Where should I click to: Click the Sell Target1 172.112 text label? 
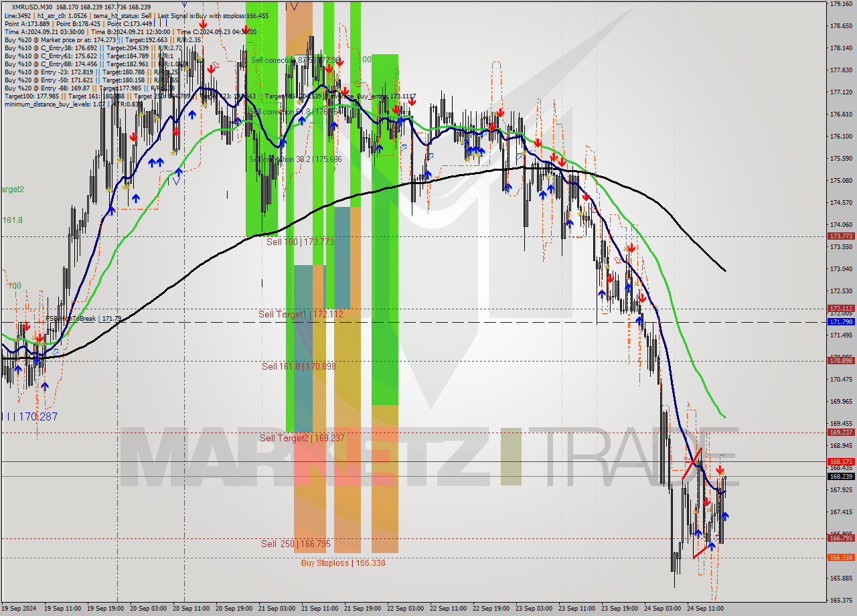click(x=293, y=313)
